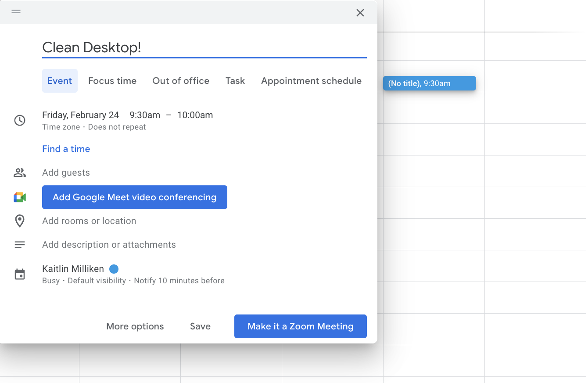This screenshot has width=588, height=383.
Task: Change the 10:00am end time
Action: [195, 115]
